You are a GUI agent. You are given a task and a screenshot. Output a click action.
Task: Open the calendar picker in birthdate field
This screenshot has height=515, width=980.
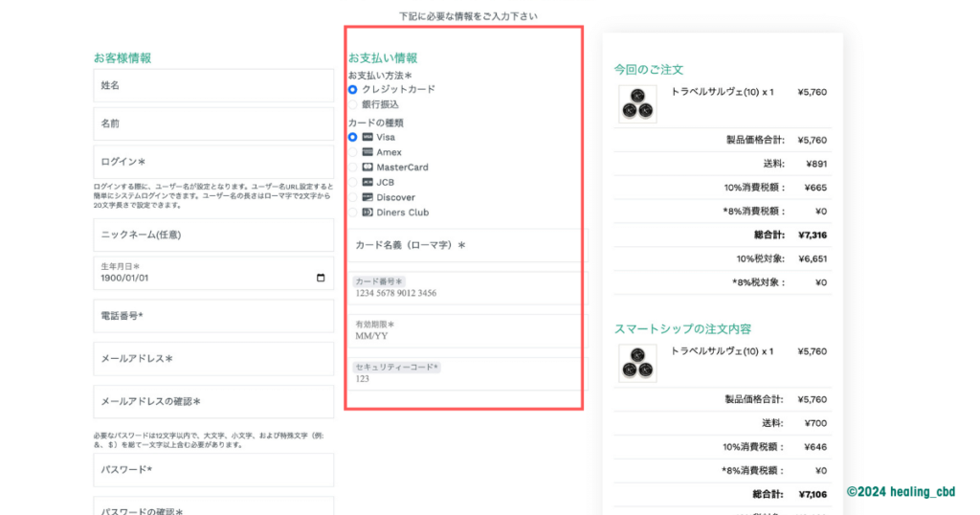[321, 279]
